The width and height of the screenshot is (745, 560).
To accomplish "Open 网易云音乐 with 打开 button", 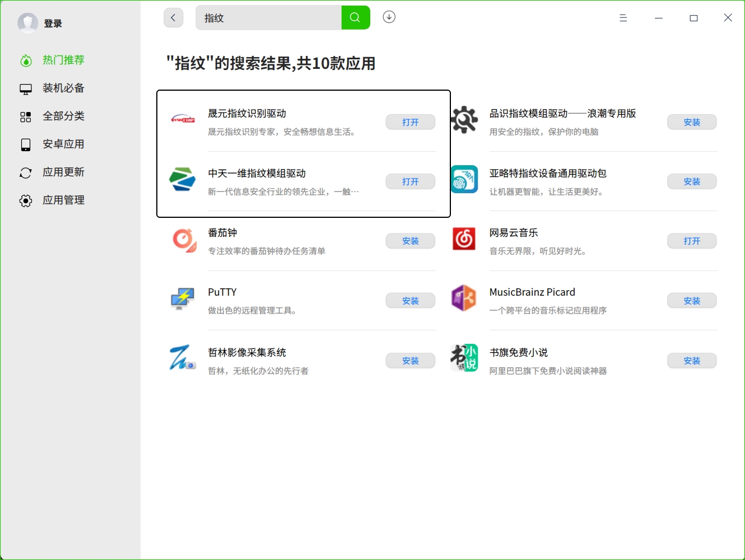I will 692,241.
